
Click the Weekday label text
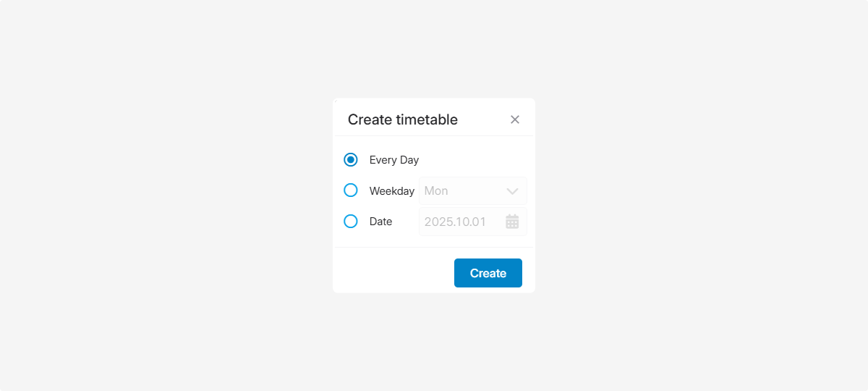coord(391,191)
